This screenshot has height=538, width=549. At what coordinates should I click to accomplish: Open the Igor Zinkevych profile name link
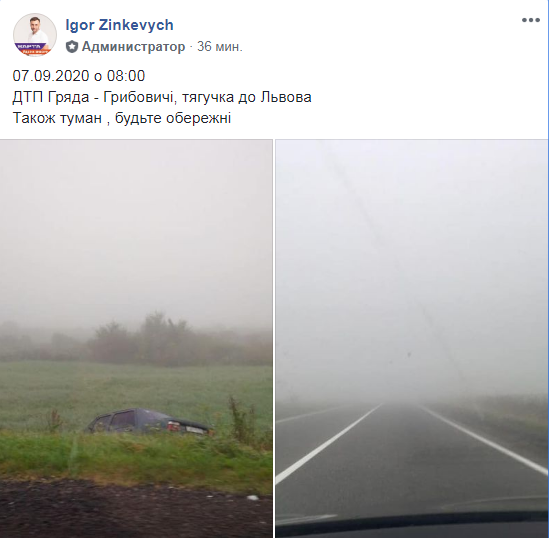119,25
